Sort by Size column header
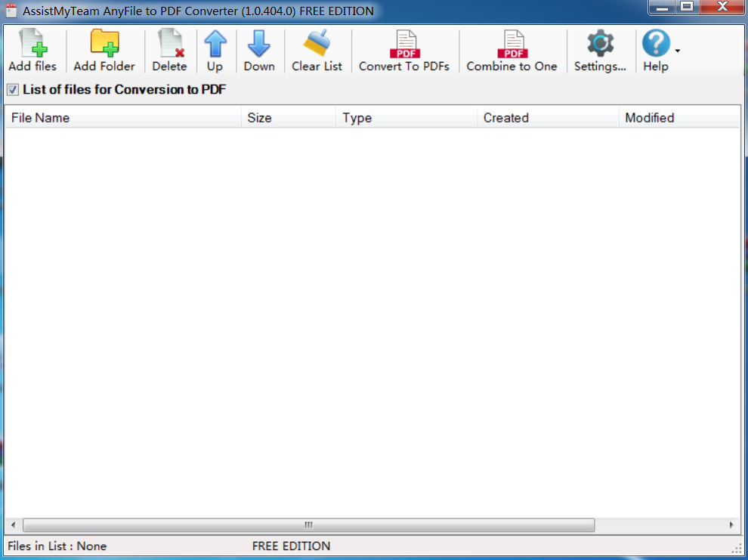 (289, 118)
